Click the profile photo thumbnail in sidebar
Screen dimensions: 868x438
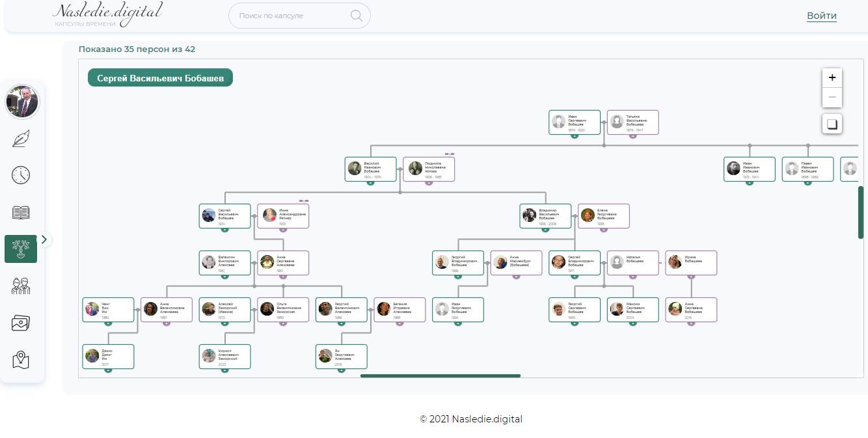[x=23, y=102]
